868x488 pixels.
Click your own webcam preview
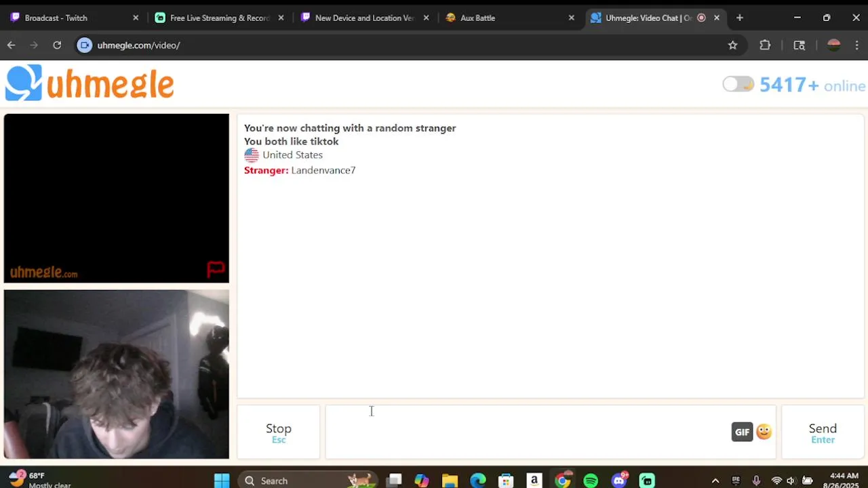pyautogui.click(x=117, y=374)
